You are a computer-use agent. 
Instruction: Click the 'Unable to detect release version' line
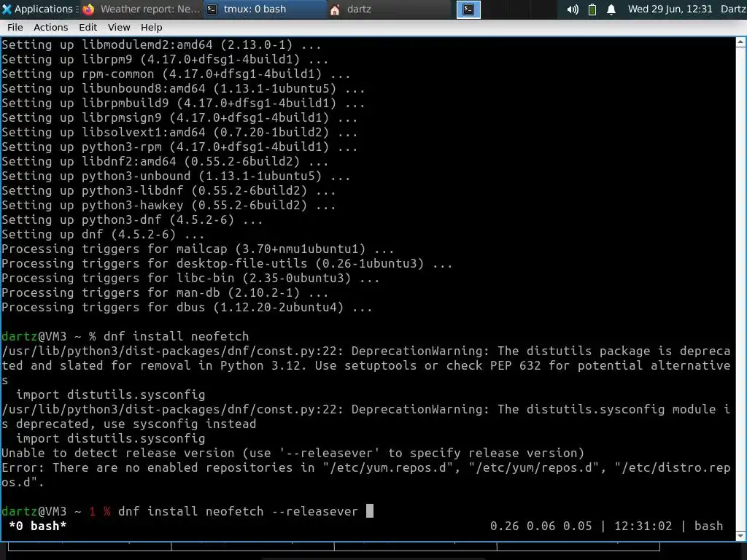tap(293, 453)
